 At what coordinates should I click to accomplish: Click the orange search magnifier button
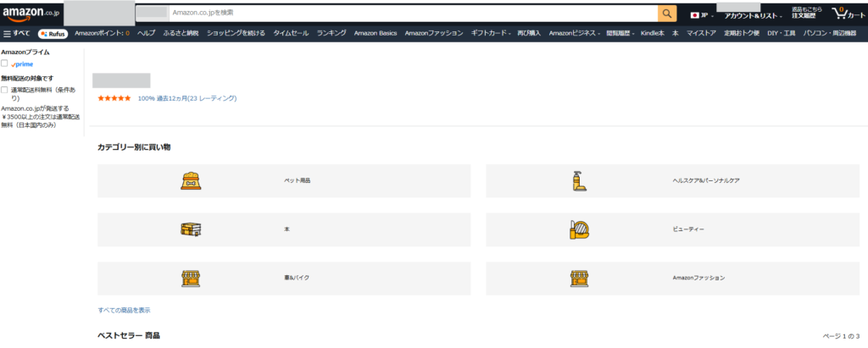coord(667,14)
